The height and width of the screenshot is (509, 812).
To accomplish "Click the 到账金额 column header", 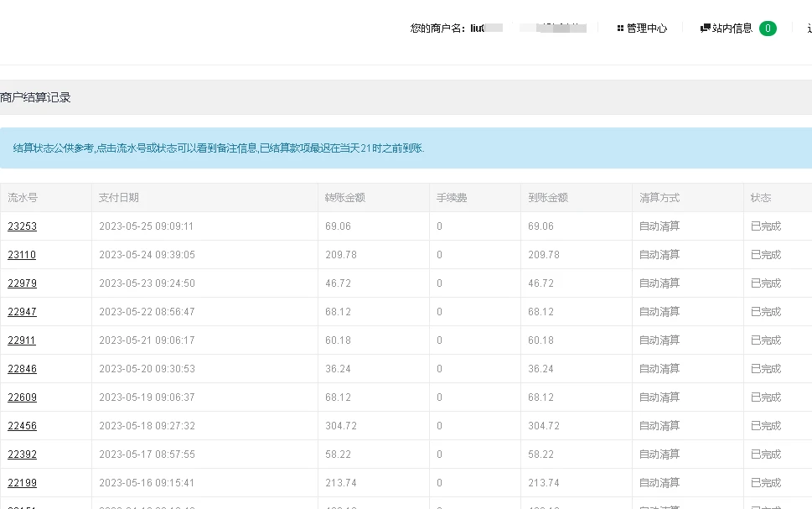I will pyautogui.click(x=548, y=198).
